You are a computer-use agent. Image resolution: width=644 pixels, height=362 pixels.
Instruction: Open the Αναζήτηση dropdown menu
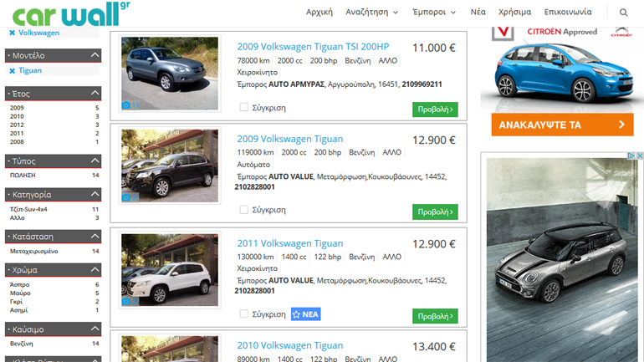(371, 13)
